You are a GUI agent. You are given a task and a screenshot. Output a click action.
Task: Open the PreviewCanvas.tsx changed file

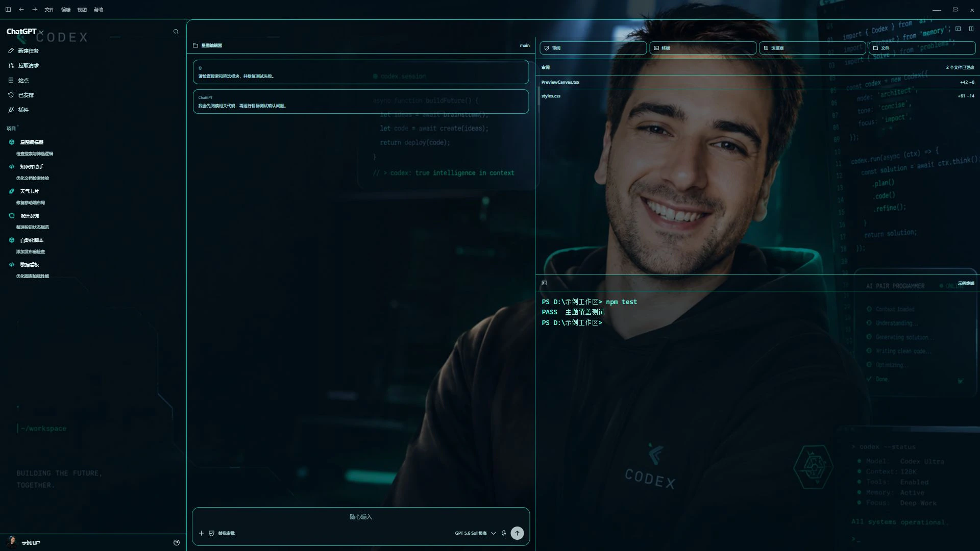(x=757, y=82)
